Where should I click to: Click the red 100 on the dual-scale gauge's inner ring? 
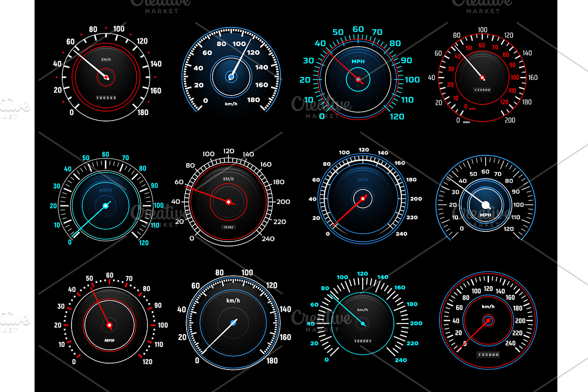click(515, 77)
